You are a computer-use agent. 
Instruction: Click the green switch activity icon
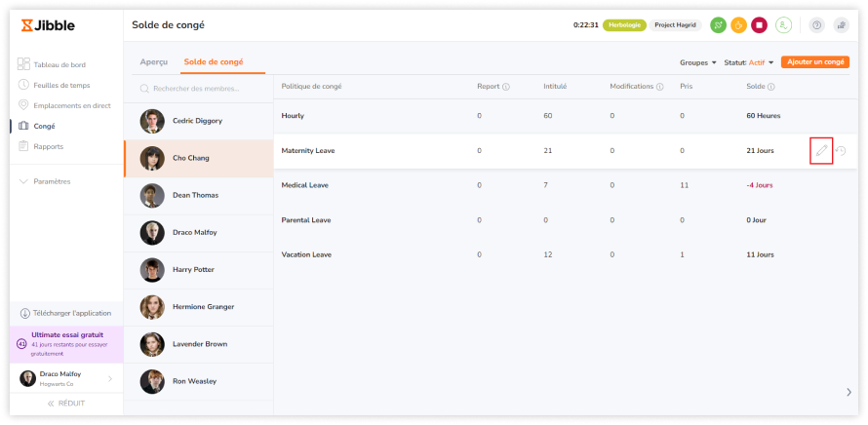tap(718, 25)
